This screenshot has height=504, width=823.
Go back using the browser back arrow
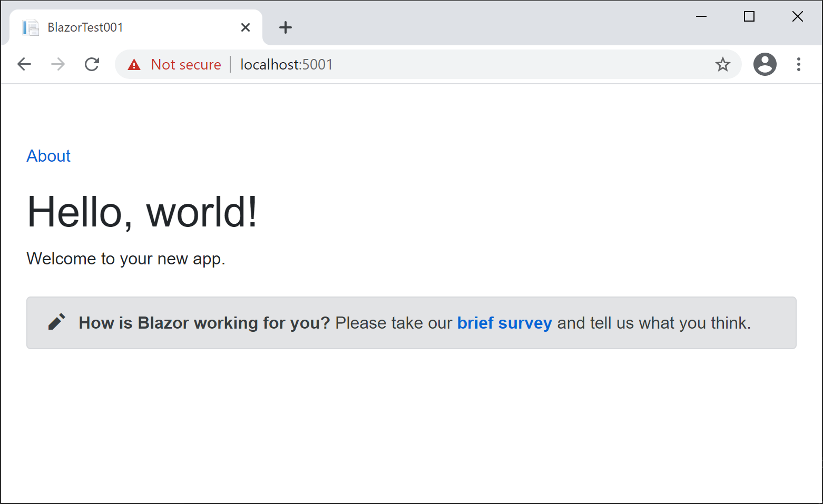[24, 64]
